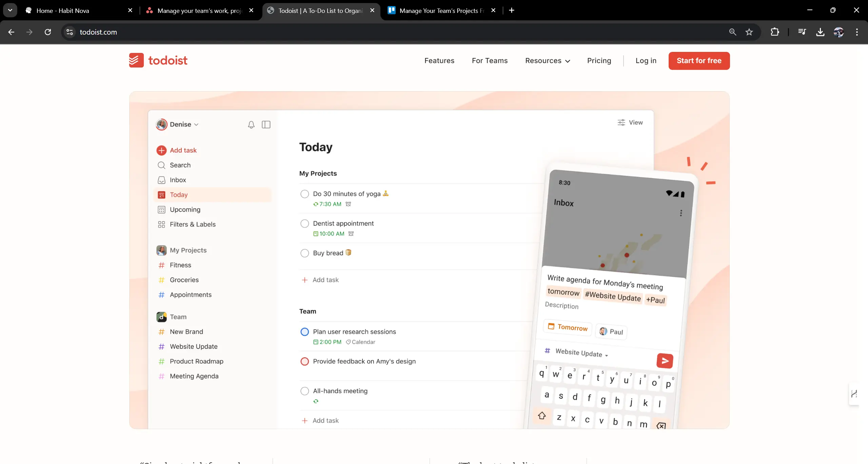
Task: Open Website Update project dropdown on phone
Action: pos(581,353)
